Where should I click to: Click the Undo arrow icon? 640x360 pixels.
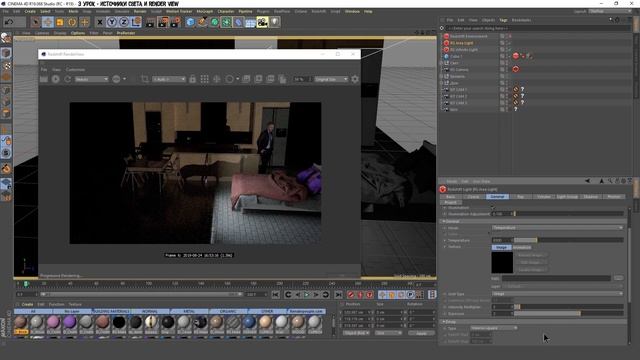coord(9,22)
